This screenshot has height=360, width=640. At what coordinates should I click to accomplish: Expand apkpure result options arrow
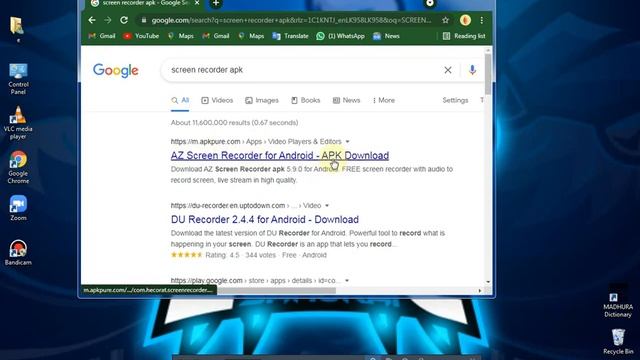tap(347, 142)
